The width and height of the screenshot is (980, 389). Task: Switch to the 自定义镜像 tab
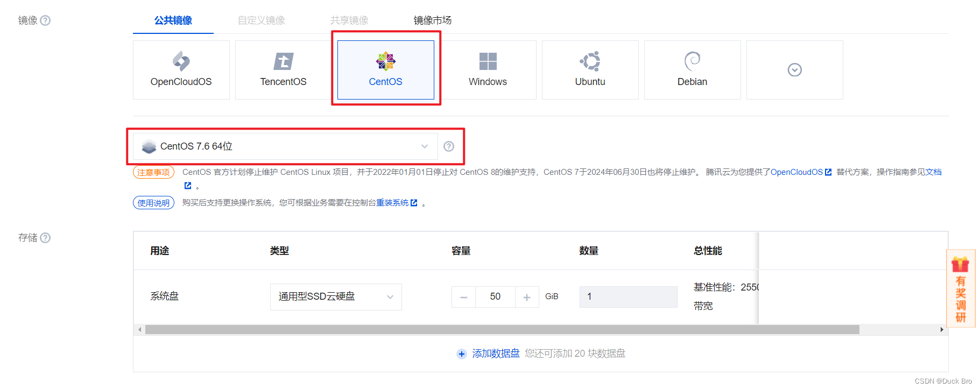[x=262, y=20]
